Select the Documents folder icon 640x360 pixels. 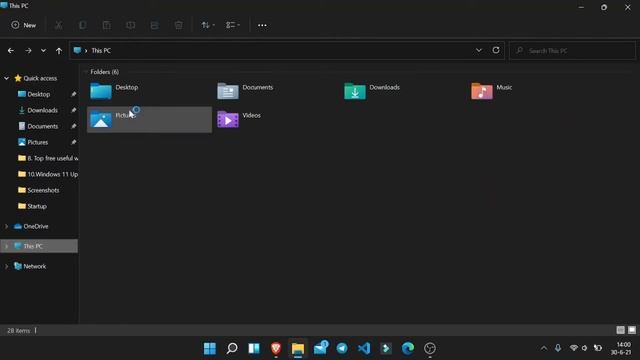[228, 91]
